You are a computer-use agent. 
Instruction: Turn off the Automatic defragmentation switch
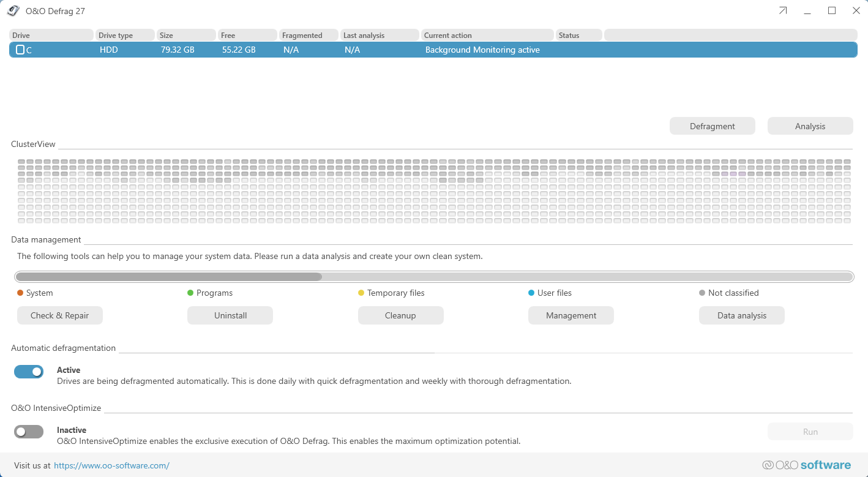click(29, 372)
